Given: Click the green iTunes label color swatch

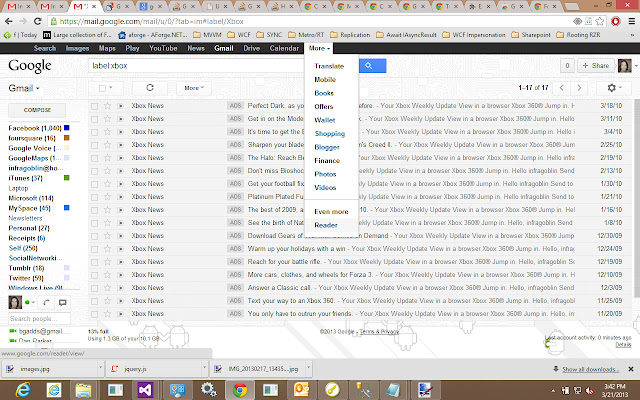Looking at the screenshot, I should (67, 178).
